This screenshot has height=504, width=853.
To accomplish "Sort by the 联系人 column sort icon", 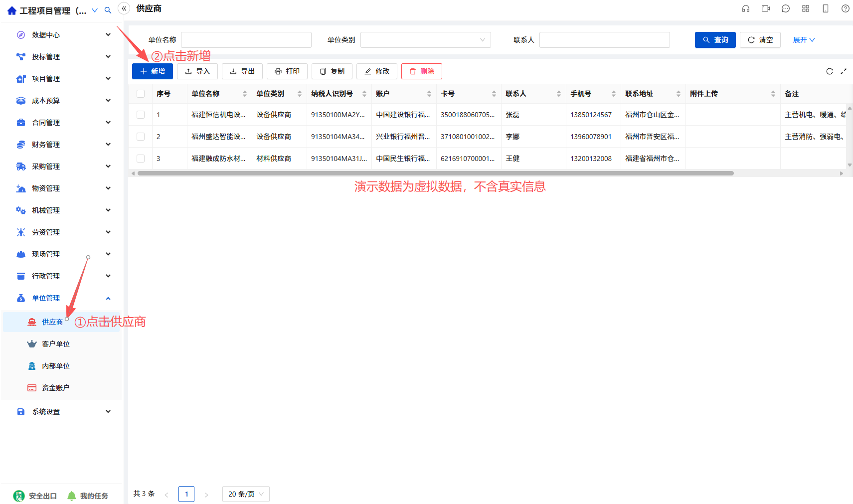I will click(559, 94).
